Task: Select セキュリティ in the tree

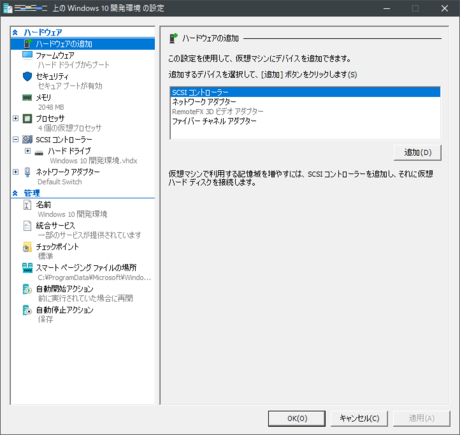Action: (x=52, y=76)
